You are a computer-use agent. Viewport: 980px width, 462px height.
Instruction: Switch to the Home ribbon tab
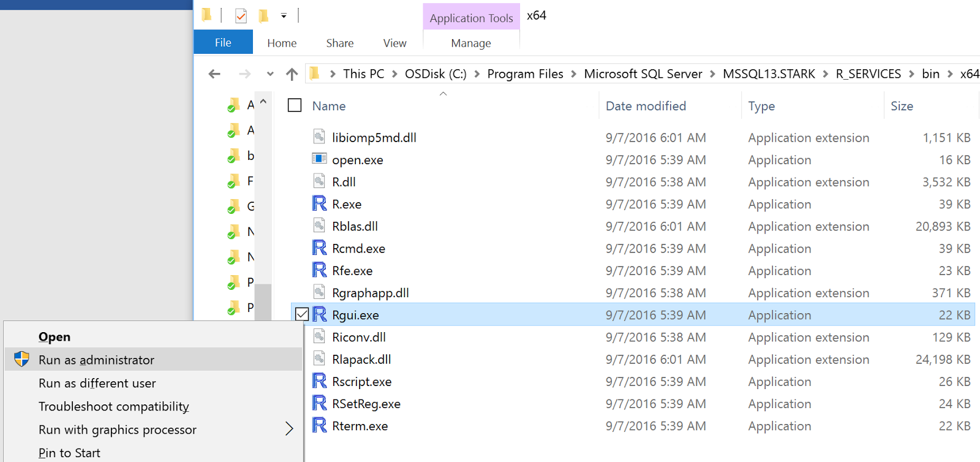282,43
